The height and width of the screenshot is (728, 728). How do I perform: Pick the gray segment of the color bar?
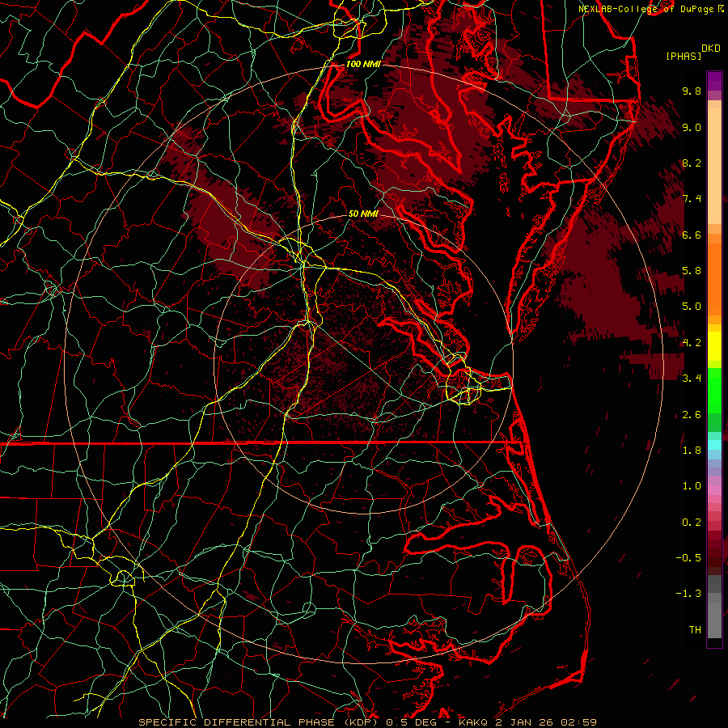tap(714, 606)
